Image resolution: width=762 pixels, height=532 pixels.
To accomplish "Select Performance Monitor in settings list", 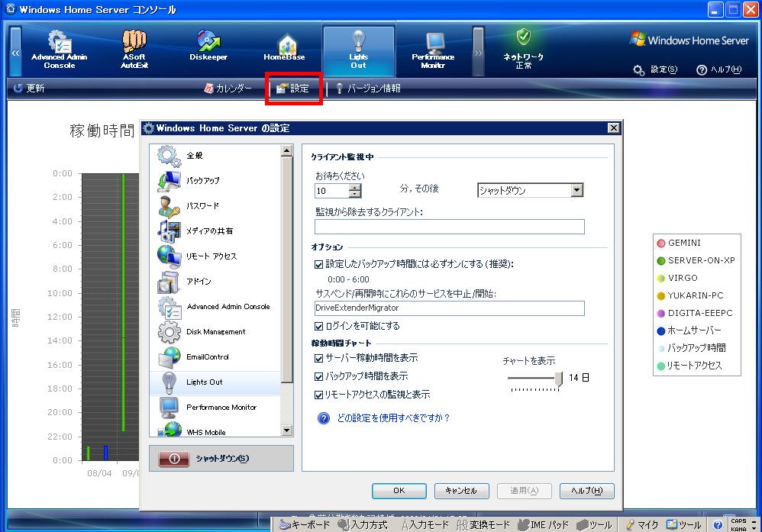I will click(x=215, y=408).
